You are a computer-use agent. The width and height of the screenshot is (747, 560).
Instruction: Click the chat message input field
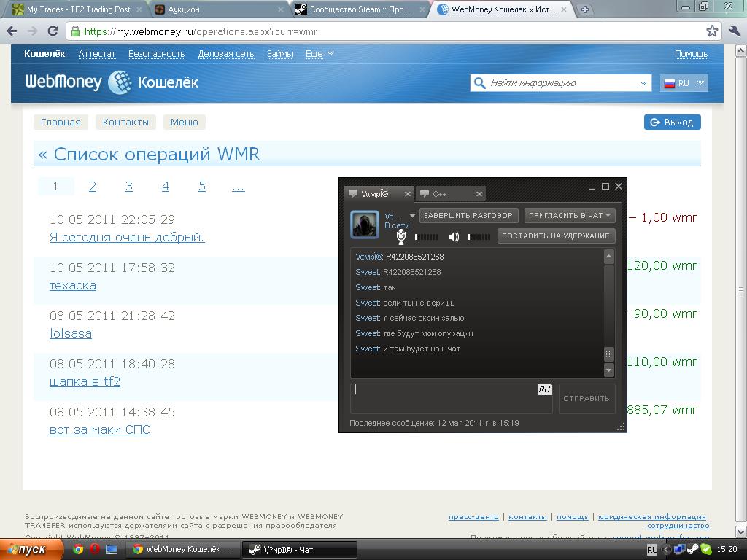tap(451, 399)
